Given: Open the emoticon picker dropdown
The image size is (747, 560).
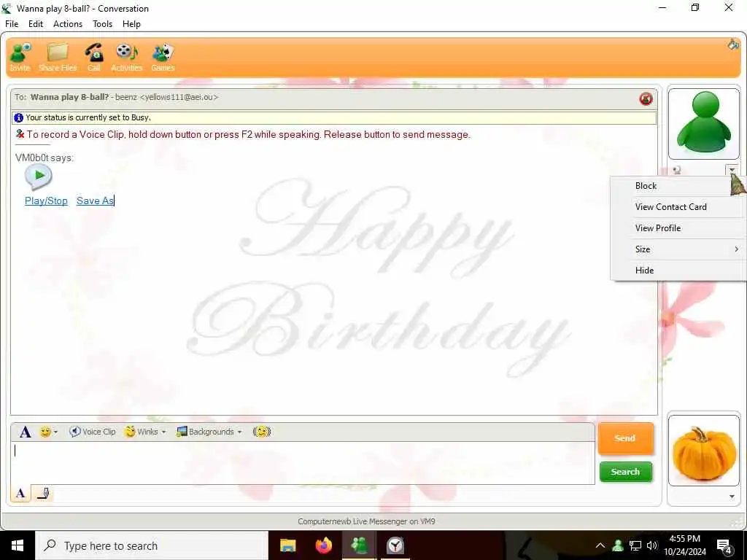Looking at the screenshot, I should click(x=49, y=432).
